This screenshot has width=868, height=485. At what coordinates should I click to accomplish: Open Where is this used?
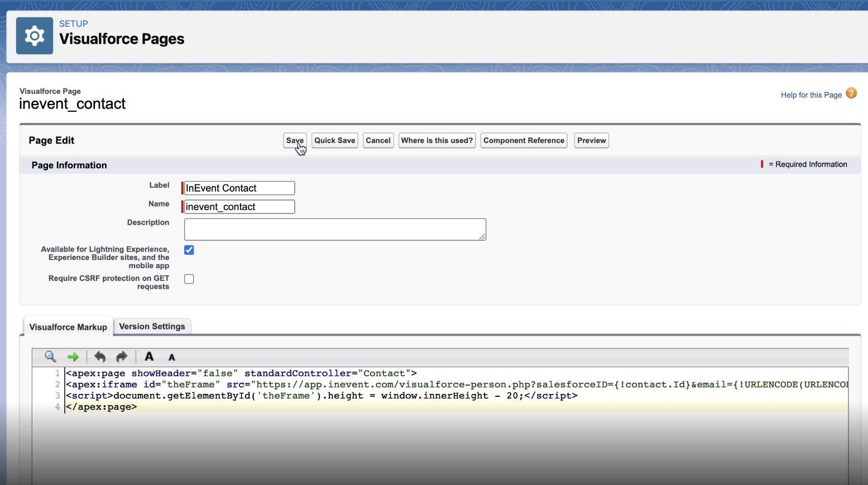437,140
